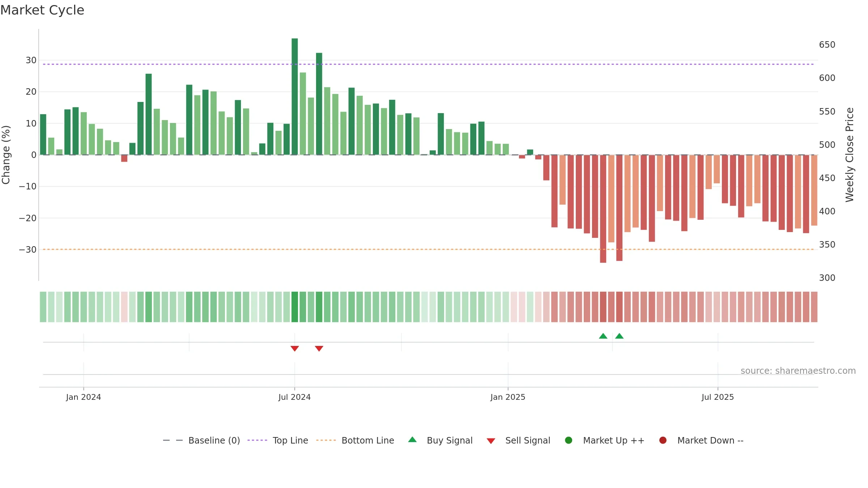Image resolution: width=868 pixels, height=488 pixels.
Task: Toggle the Baseline (0) legend label
Action: [x=214, y=440]
